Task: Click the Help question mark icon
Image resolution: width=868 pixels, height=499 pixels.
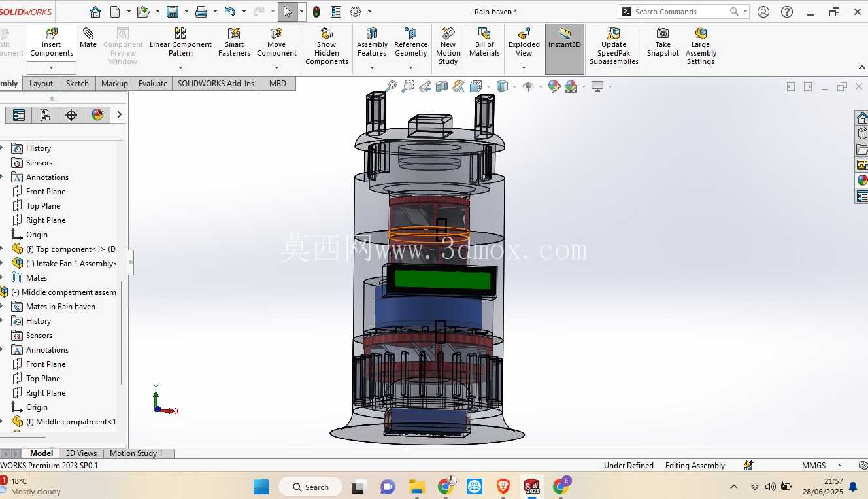Action: 787,12
